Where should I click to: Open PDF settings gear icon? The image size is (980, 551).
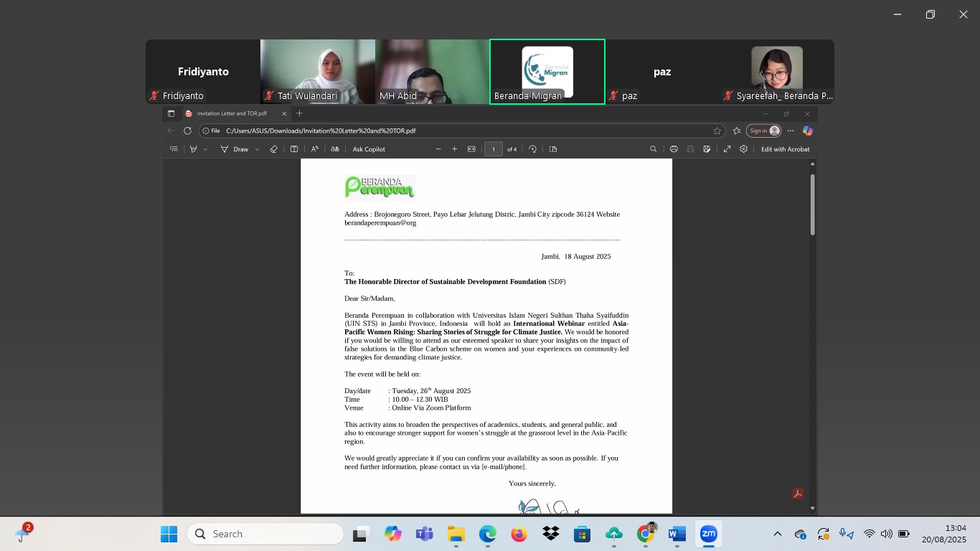(x=743, y=149)
